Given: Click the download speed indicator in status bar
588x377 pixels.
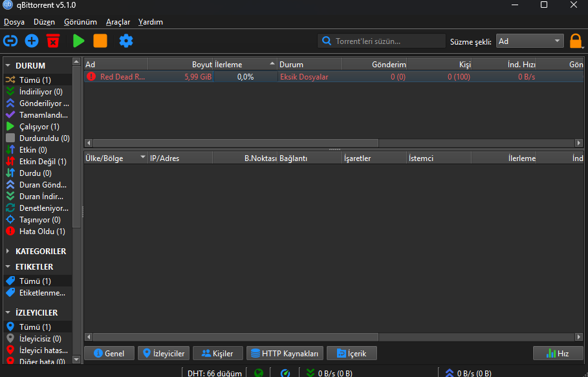Looking at the screenshot, I should [329, 373].
